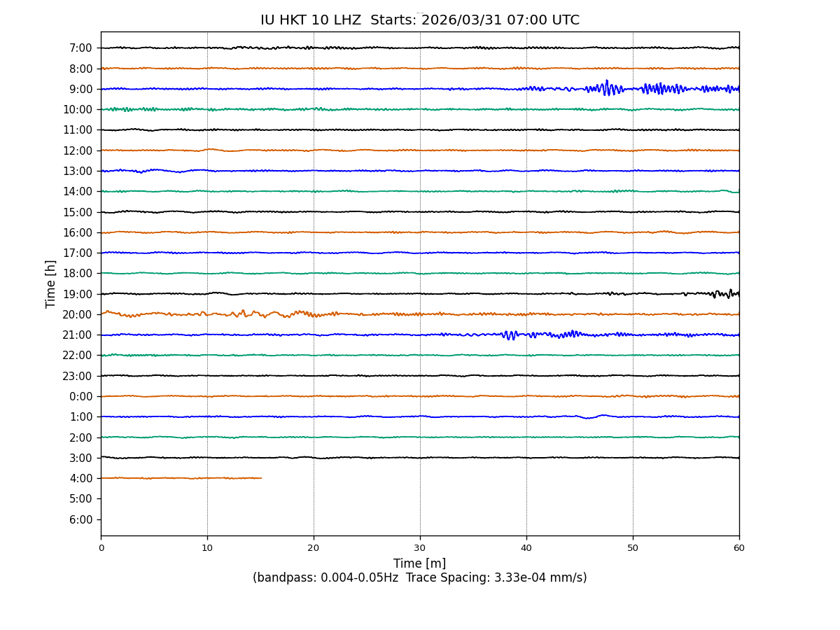Click the 6:00 label at bottom of axis
Screen dimensions: 840x630
point(80,519)
